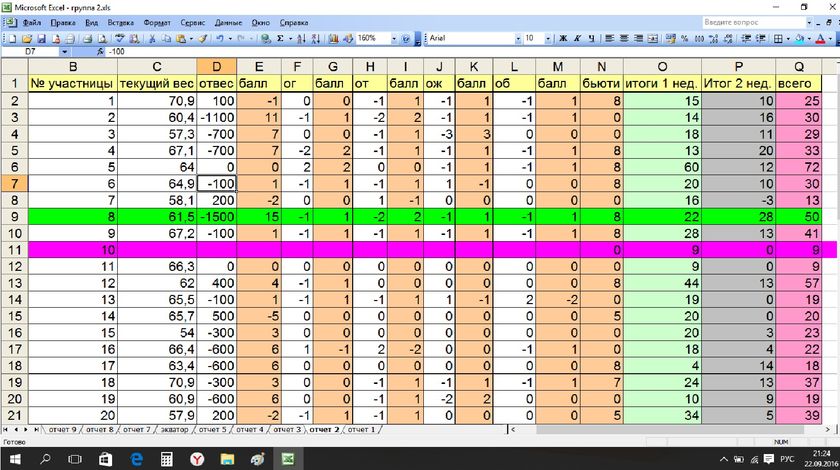
Task: Expand the AutoSum functions dropdown arrow
Action: pyautogui.click(x=290, y=39)
